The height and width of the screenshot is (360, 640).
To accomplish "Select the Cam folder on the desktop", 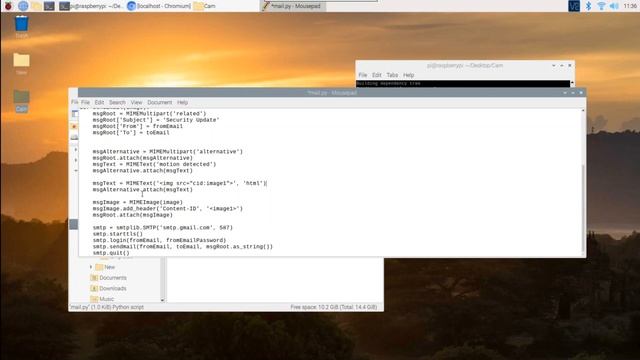I will [x=21, y=101].
